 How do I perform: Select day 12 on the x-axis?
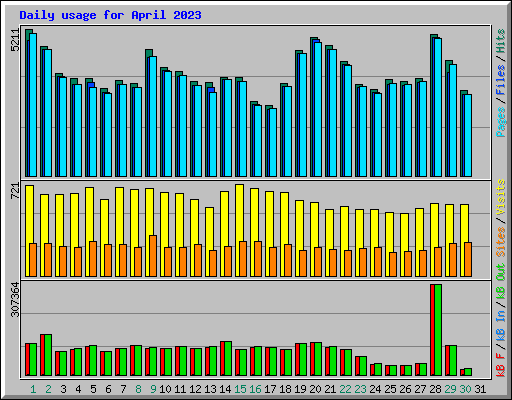pyautogui.click(x=195, y=389)
